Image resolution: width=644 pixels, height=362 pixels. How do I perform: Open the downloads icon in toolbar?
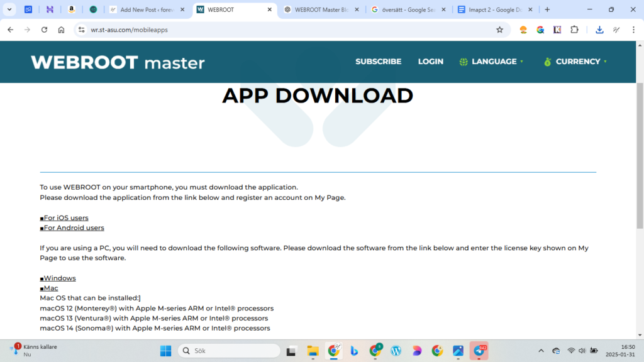pos(599,30)
